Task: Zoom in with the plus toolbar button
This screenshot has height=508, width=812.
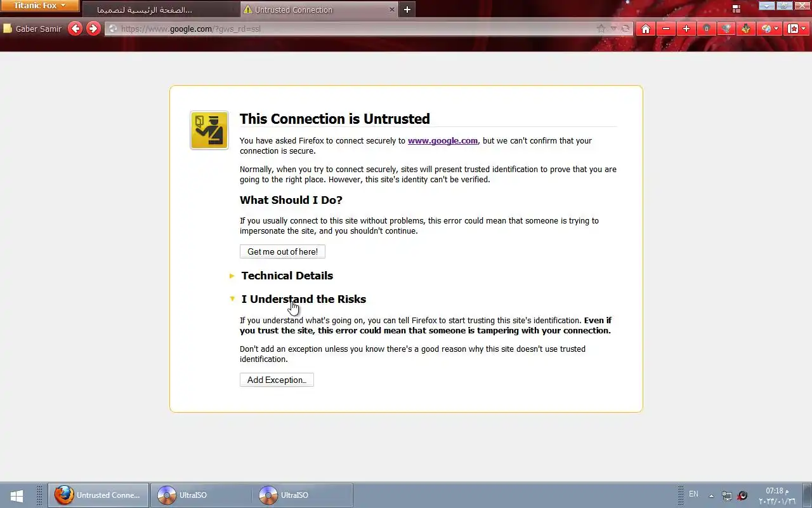Action: point(686,29)
